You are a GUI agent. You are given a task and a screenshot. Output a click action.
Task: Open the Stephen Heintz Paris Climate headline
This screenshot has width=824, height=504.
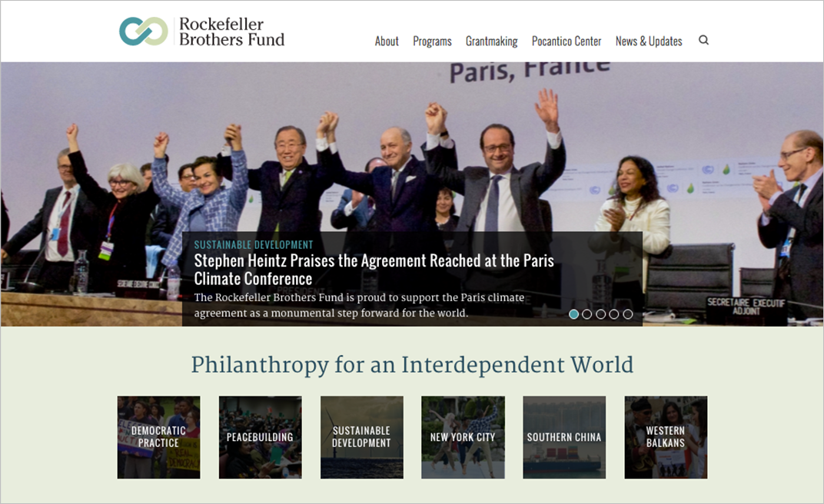[x=374, y=270]
